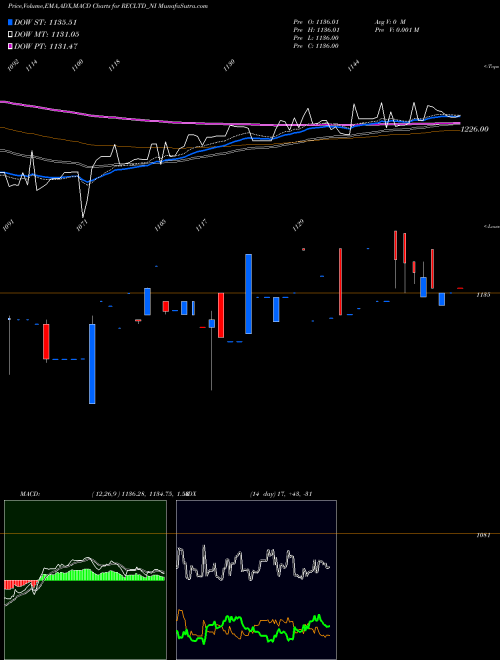Click the 'Pre H: 1136.01' high value
This screenshot has height=660, width=500.
click(316, 30)
